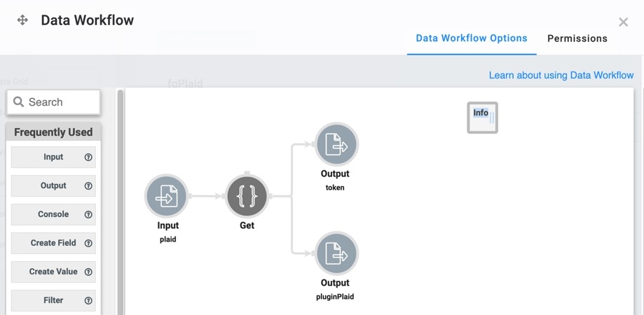Select the Output node labeled pluginPlaid

click(336, 253)
